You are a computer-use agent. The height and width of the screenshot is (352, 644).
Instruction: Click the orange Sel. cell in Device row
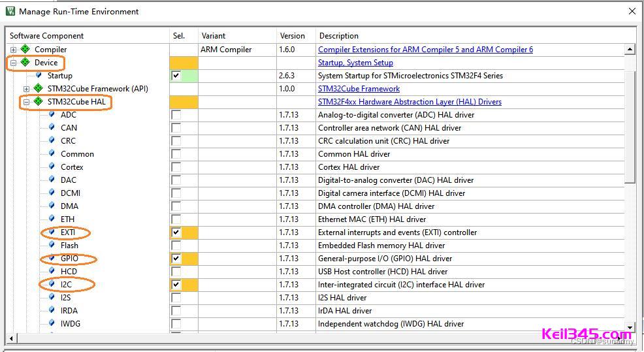(184, 63)
